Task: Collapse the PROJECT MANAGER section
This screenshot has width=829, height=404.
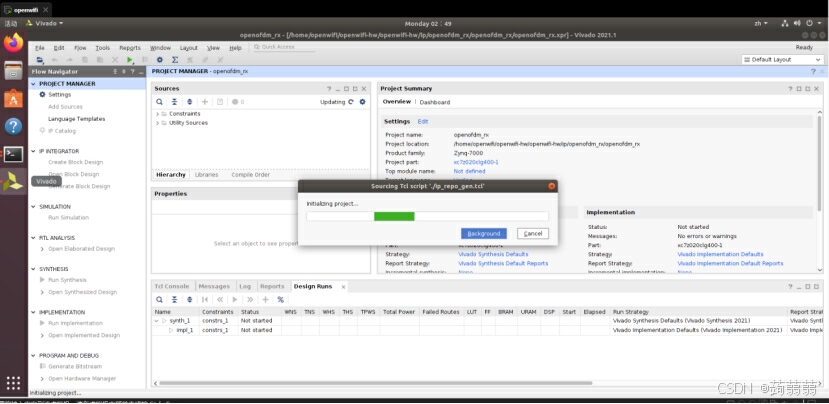Action: pyautogui.click(x=34, y=84)
